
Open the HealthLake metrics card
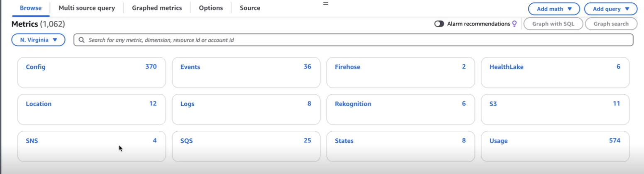point(555,72)
